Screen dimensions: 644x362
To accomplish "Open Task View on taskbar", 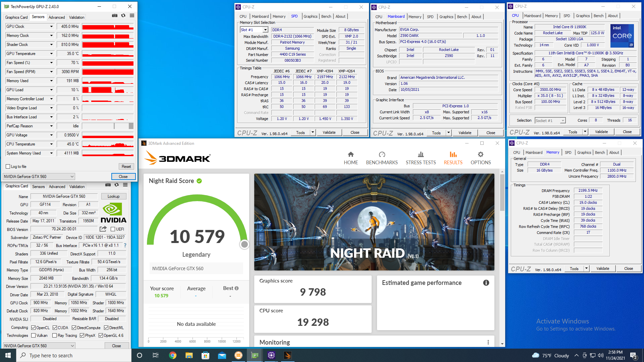I will [156, 355].
